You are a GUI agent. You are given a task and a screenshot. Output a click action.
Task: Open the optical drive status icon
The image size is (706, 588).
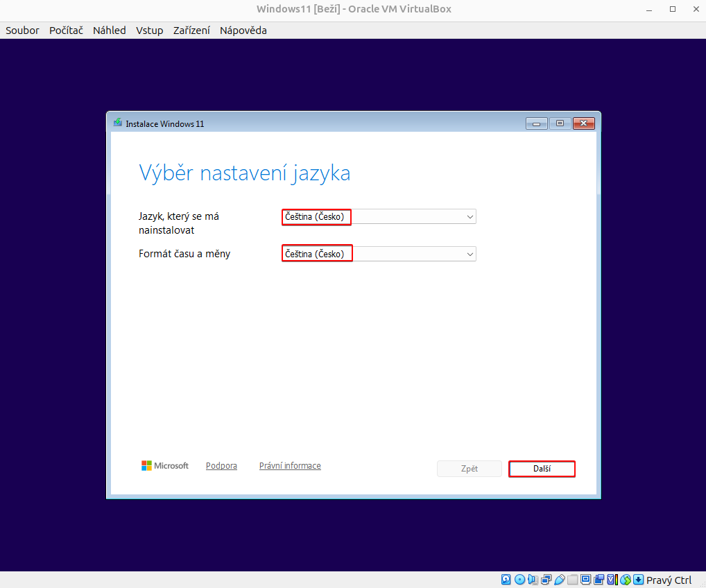point(519,580)
